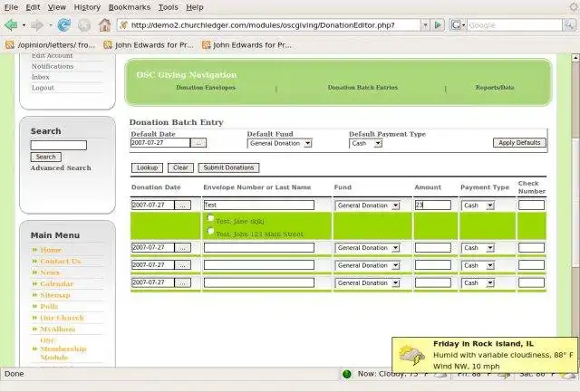This screenshot has width=580, height=392.
Task: Open the Edit menu
Action: pos(33,7)
